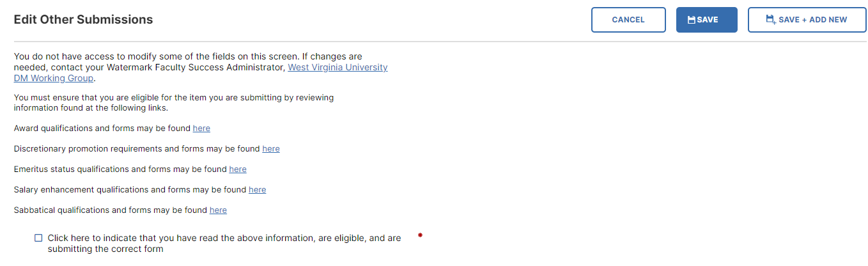Click the 'You must ensure that you are eligible' paragraph
The height and width of the screenshot is (266, 868).
[174, 103]
